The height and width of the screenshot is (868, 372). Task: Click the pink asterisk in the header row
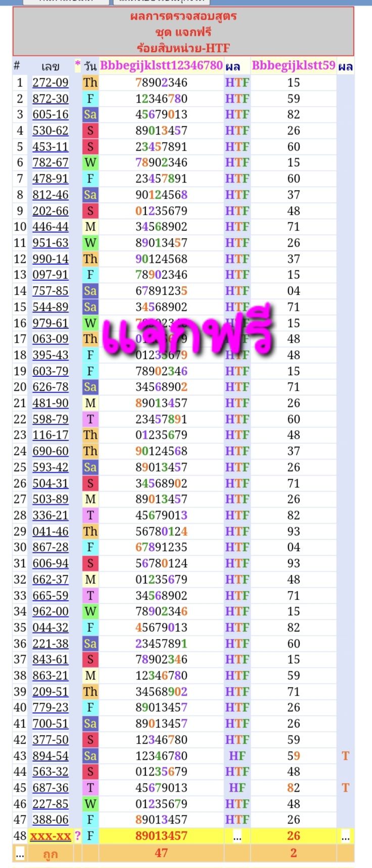(x=77, y=65)
